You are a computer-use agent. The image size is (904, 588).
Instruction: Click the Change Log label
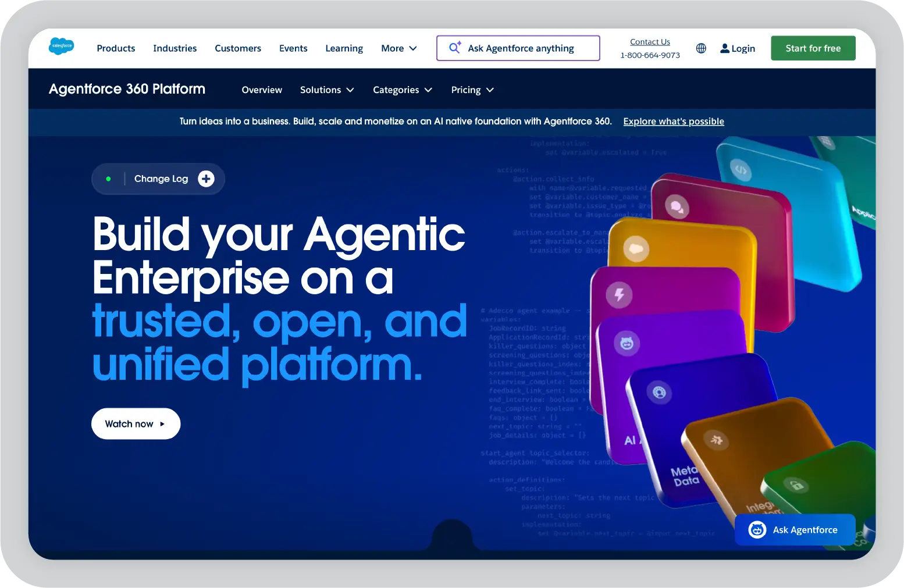[x=161, y=179]
